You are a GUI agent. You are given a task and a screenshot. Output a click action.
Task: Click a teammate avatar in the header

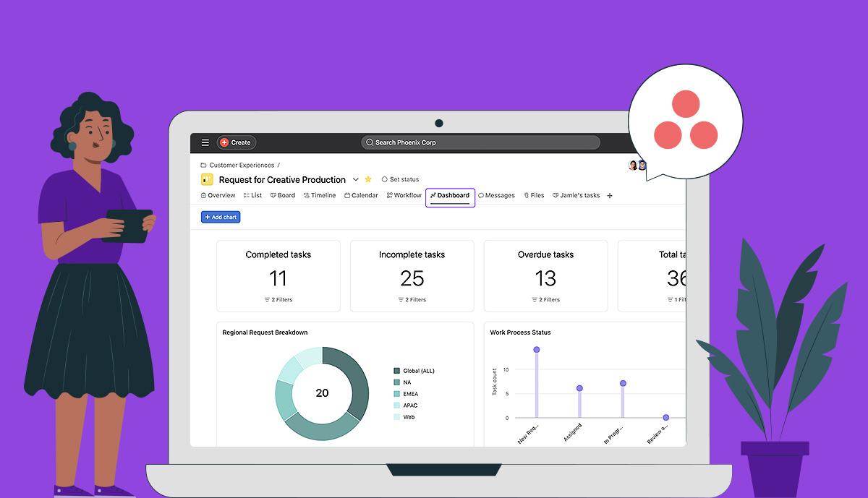pyautogui.click(x=633, y=165)
